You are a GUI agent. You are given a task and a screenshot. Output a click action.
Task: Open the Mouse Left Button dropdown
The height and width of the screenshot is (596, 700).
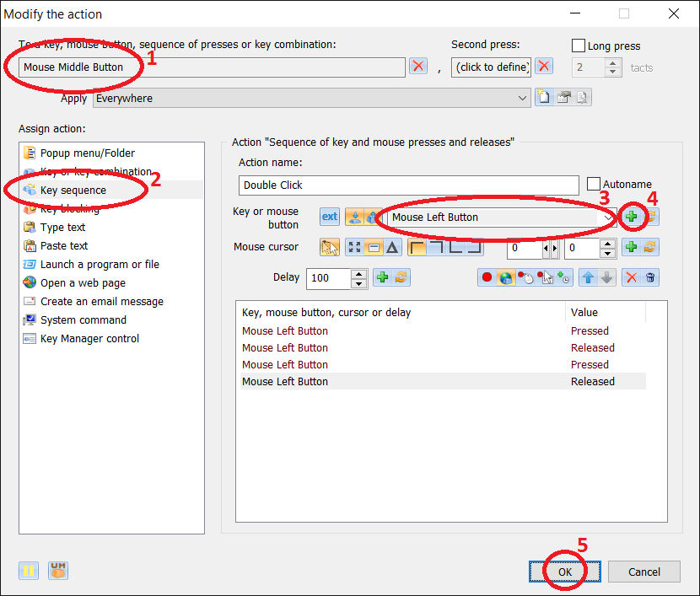608,217
